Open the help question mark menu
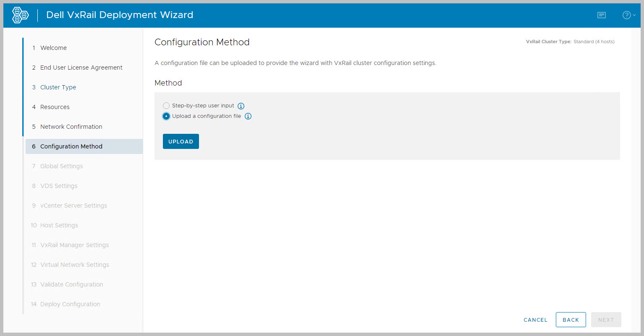This screenshot has width=644, height=336. (x=628, y=15)
